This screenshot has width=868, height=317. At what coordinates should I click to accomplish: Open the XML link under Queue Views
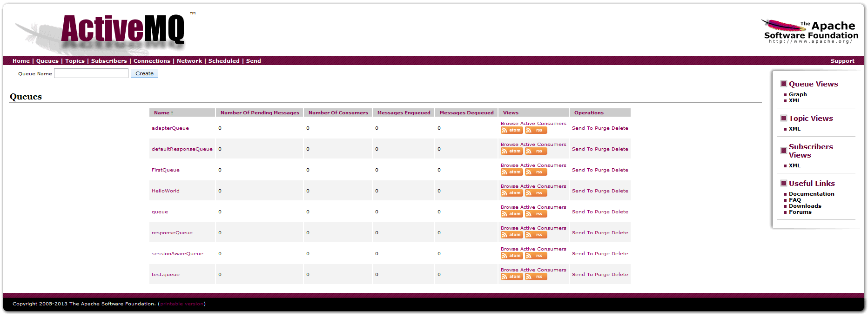tap(794, 100)
